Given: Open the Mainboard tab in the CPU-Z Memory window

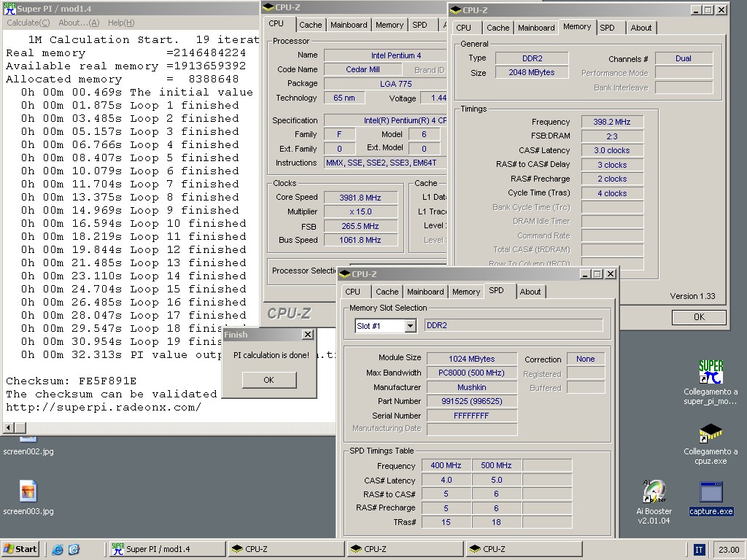Looking at the screenshot, I should (x=536, y=28).
